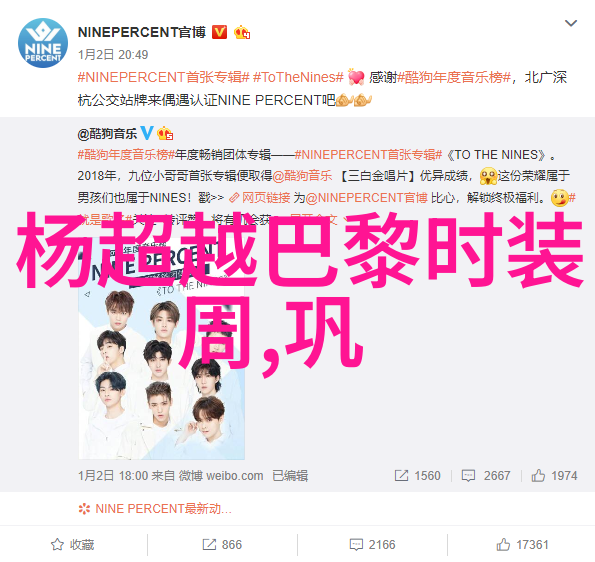Like the original post with 1974 likes
Image resolution: width=595 pixels, height=562 pixels.
(554, 475)
